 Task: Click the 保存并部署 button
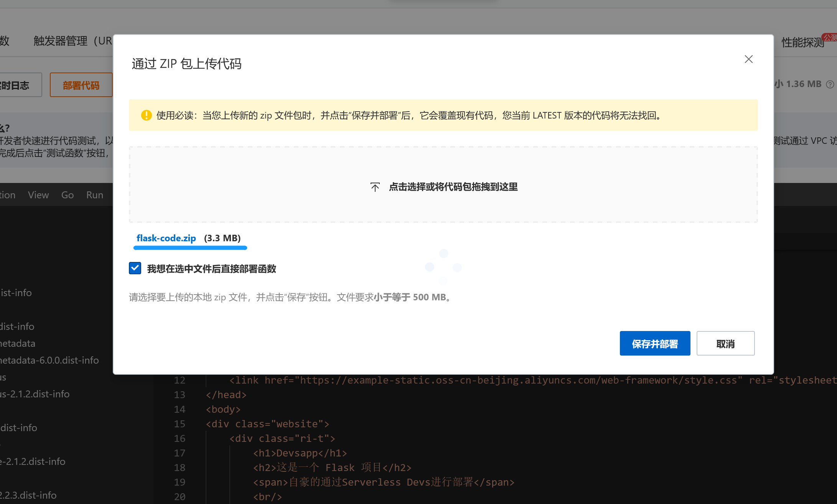[655, 343]
